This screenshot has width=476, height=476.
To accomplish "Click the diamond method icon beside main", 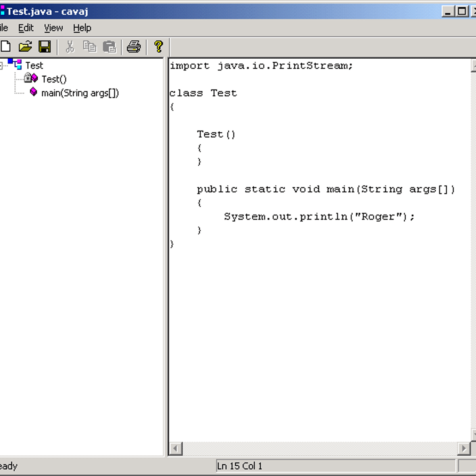I will (x=34, y=92).
